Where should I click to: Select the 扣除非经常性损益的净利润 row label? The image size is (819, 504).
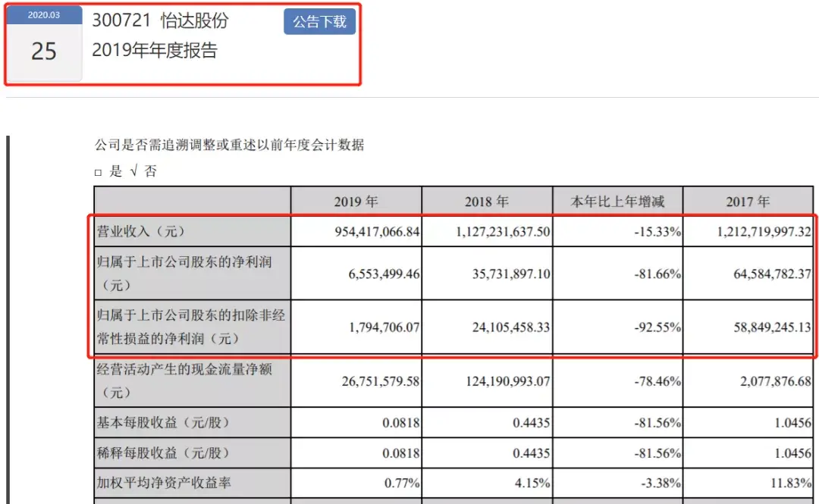coord(191,327)
